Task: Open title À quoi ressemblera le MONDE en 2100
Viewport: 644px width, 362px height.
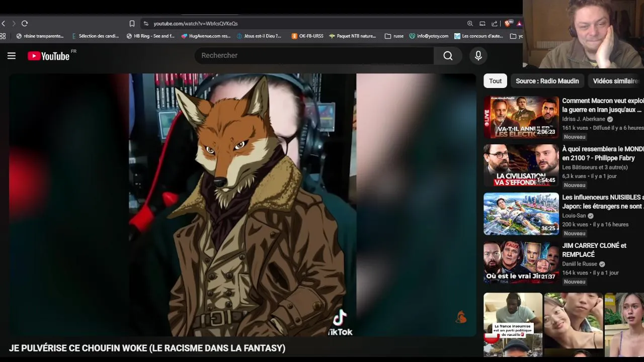Action: click(x=603, y=153)
